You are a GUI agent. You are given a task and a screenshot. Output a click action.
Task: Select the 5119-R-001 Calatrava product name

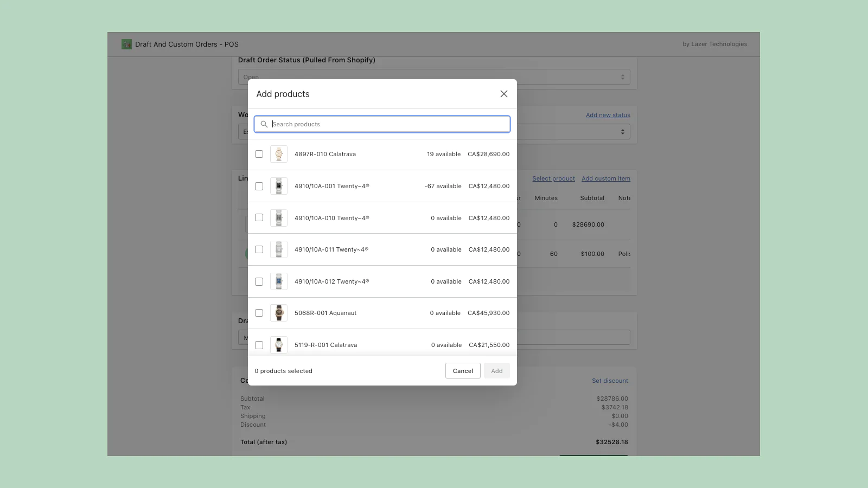pyautogui.click(x=325, y=345)
